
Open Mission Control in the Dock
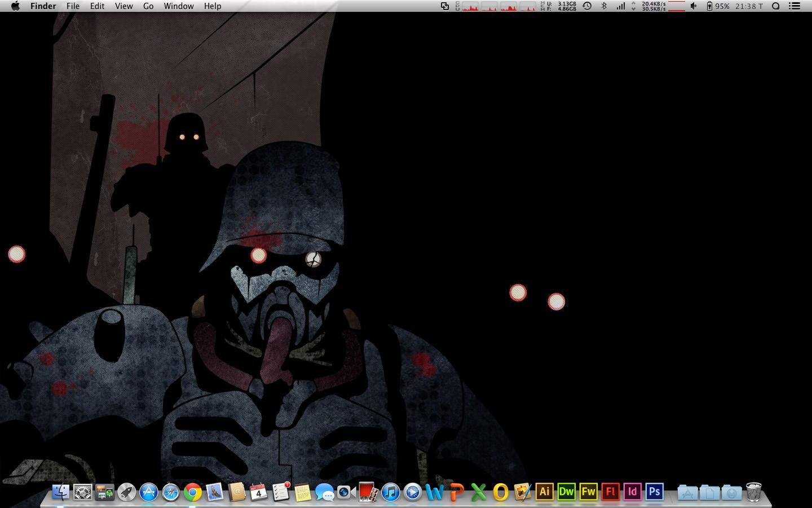pyautogui.click(x=105, y=492)
